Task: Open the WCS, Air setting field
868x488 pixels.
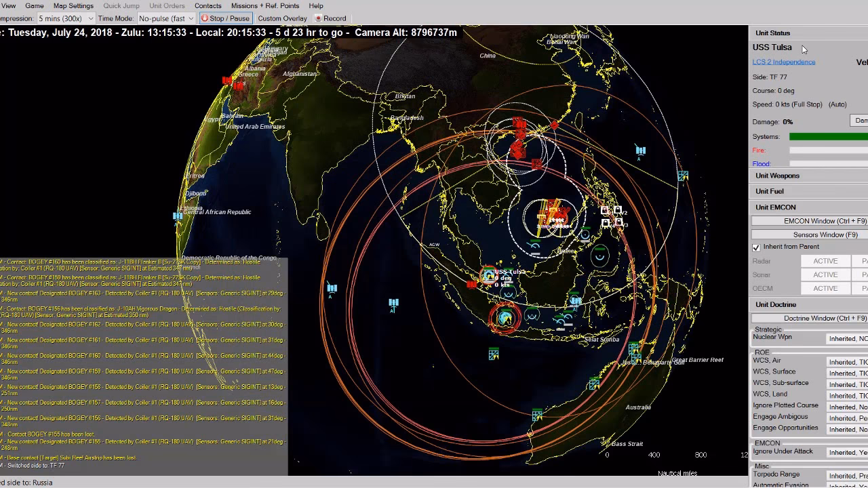Action: 846,362
